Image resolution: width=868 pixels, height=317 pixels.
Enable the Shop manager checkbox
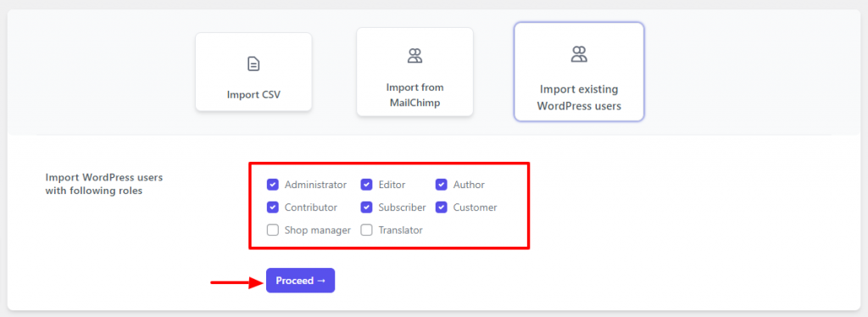(x=272, y=231)
